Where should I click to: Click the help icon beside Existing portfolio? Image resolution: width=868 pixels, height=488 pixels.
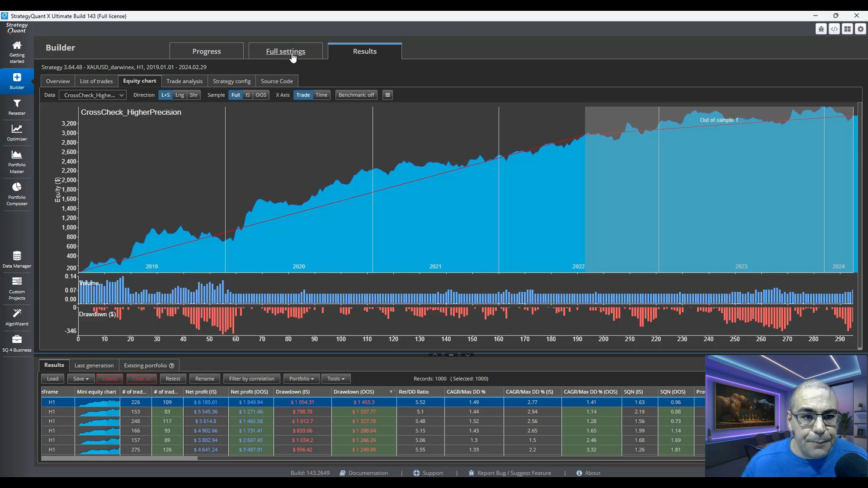click(172, 366)
